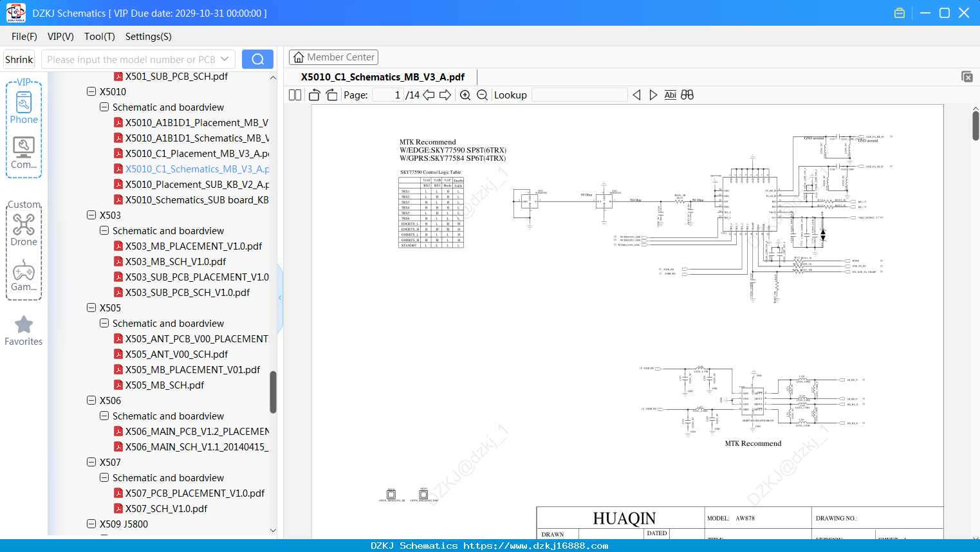This screenshot has width=980, height=552.
Task: Collapse Schematic and boardview under X503
Action: point(104,230)
